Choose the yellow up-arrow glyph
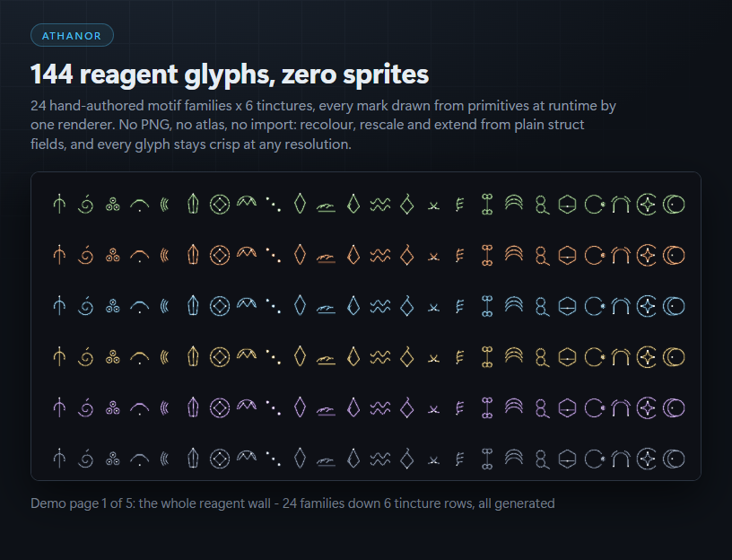The height and width of the screenshot is (560, 732). (x=59, y=357)
